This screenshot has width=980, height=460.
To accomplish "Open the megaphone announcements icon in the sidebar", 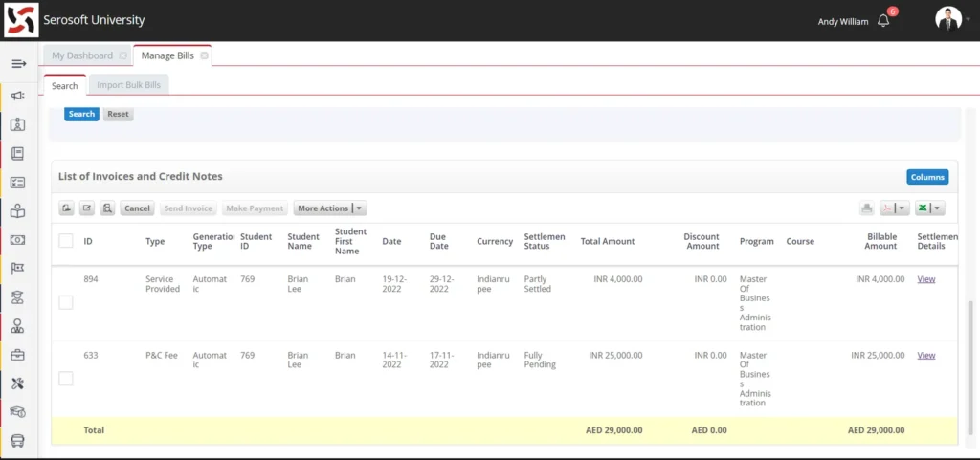I will [x=18, y=96].
